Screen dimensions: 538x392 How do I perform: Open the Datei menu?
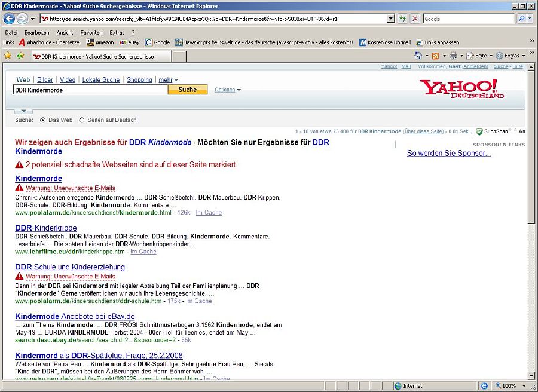click(11, 33)
